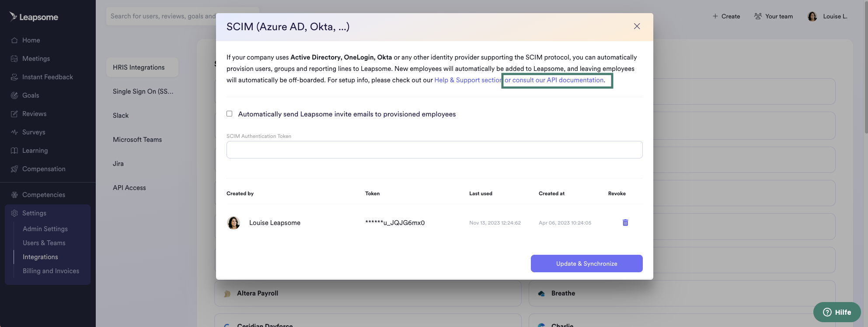Viewport: 868px width, 327px height.
Task: Open Users & Teams settings submenu
Action: pyautogui.click(x=44, y=243)
